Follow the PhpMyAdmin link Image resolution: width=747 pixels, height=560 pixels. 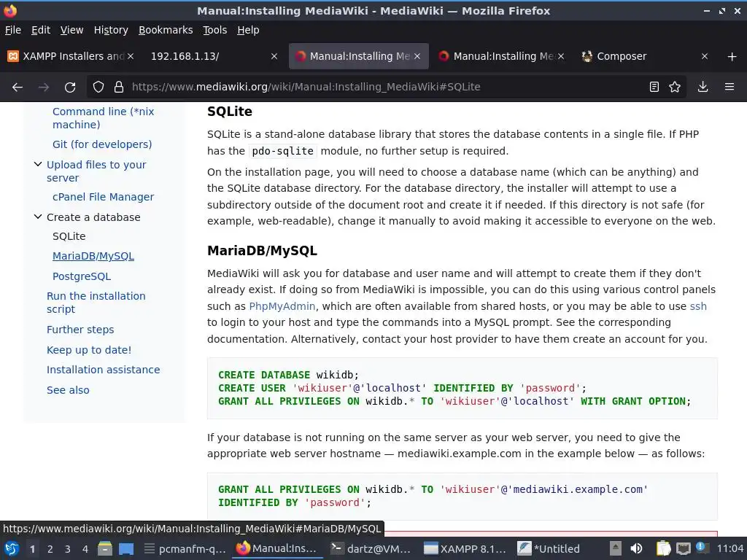[x=282, y=306]
